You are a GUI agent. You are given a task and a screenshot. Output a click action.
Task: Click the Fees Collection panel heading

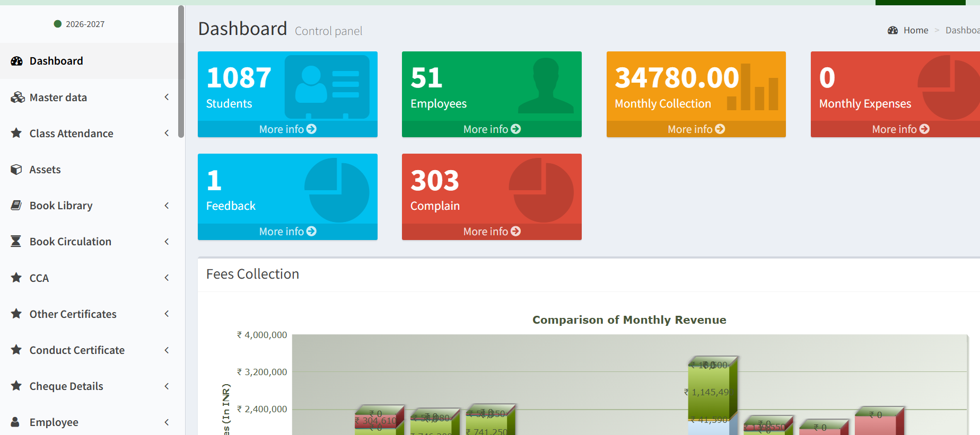click(x=252, y=274)
